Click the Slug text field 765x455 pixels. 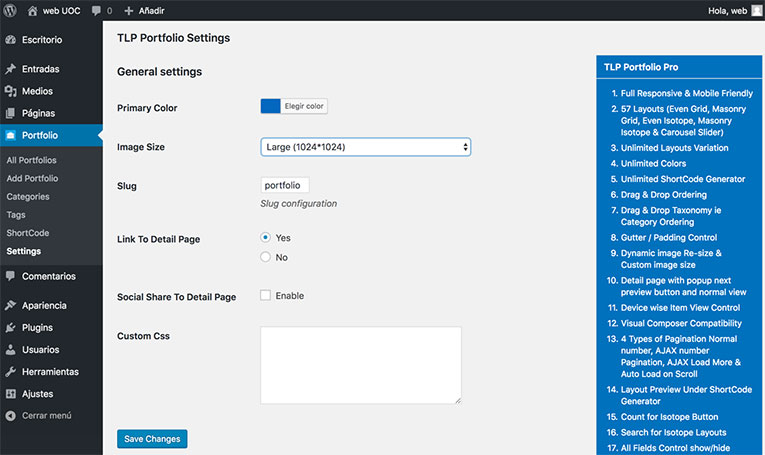point(285,185)
